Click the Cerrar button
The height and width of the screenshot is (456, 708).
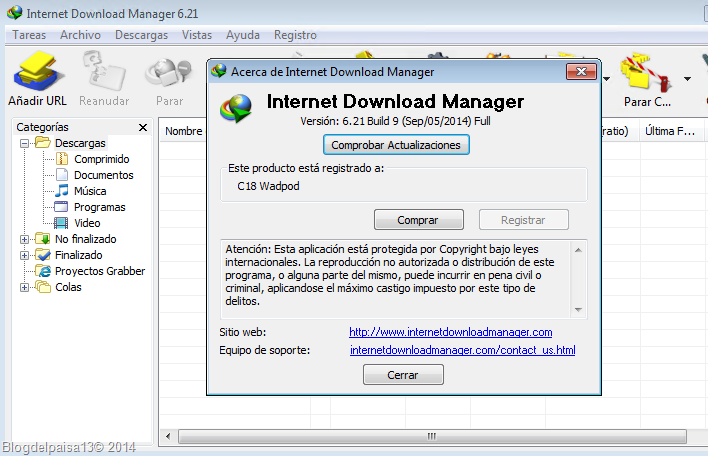(x=403, y=375)
